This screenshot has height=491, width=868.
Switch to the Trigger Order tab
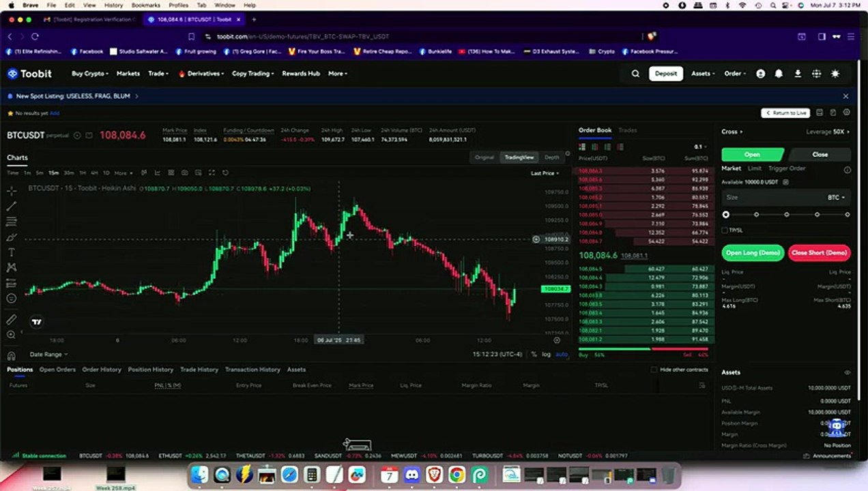(x=787, y=168)
